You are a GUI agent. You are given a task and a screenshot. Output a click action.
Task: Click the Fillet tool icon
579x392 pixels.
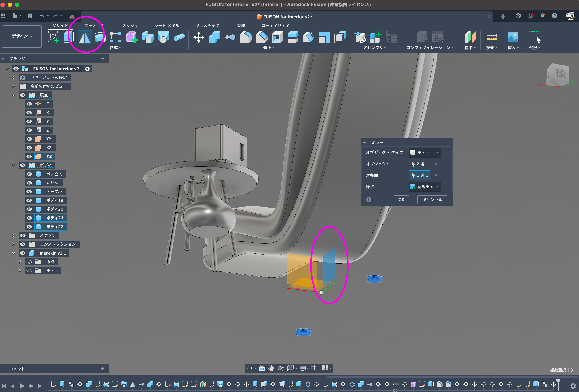[246, 37]
